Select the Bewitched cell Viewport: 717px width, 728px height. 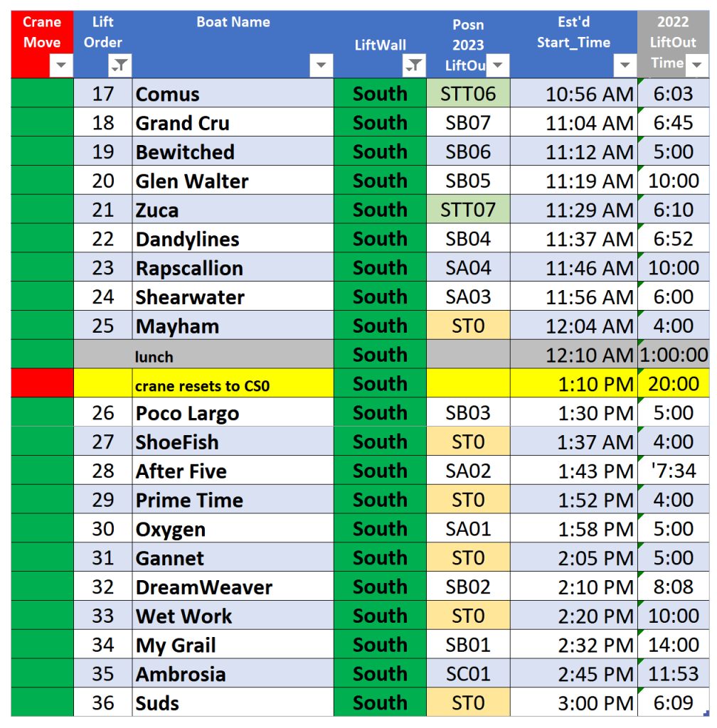click(x=233, y=151)
